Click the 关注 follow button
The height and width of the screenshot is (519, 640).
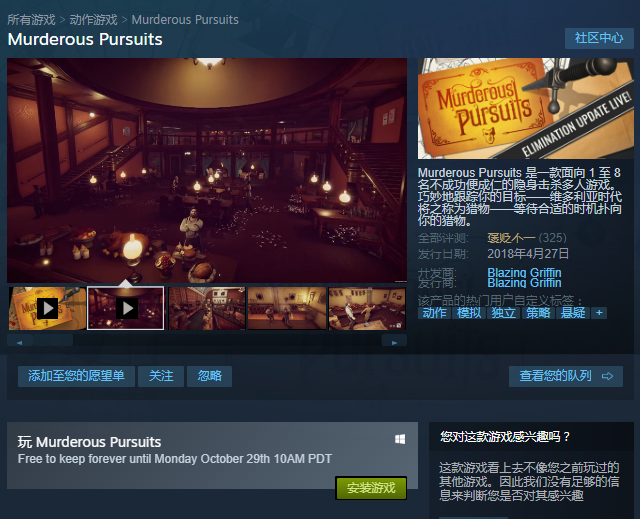[161, 376]
